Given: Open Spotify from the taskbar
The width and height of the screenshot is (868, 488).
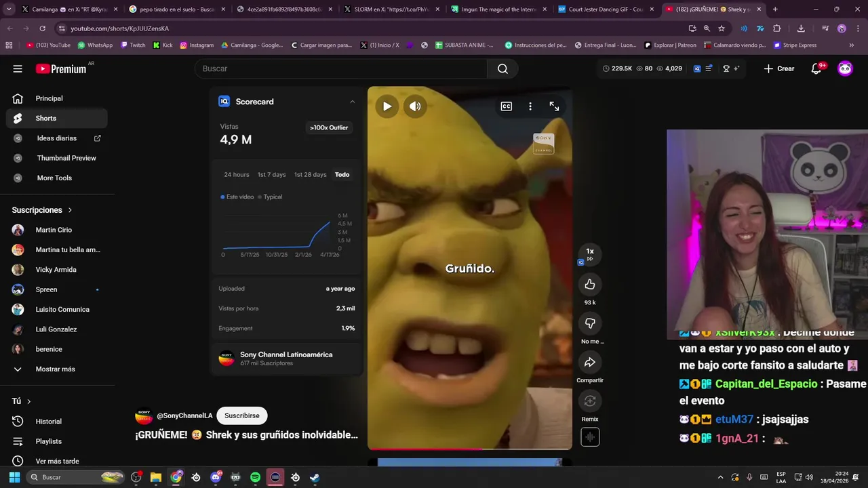Looking at the screenshot, I should click(255, 477).
